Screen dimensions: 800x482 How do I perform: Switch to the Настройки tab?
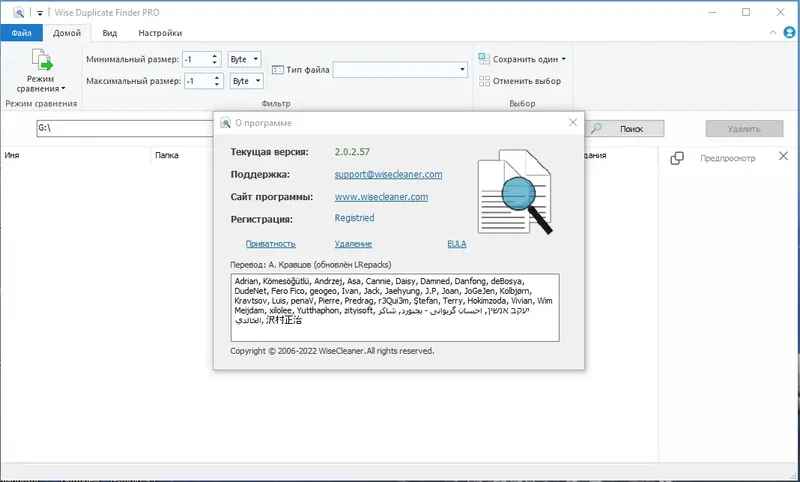click(160, 33)
